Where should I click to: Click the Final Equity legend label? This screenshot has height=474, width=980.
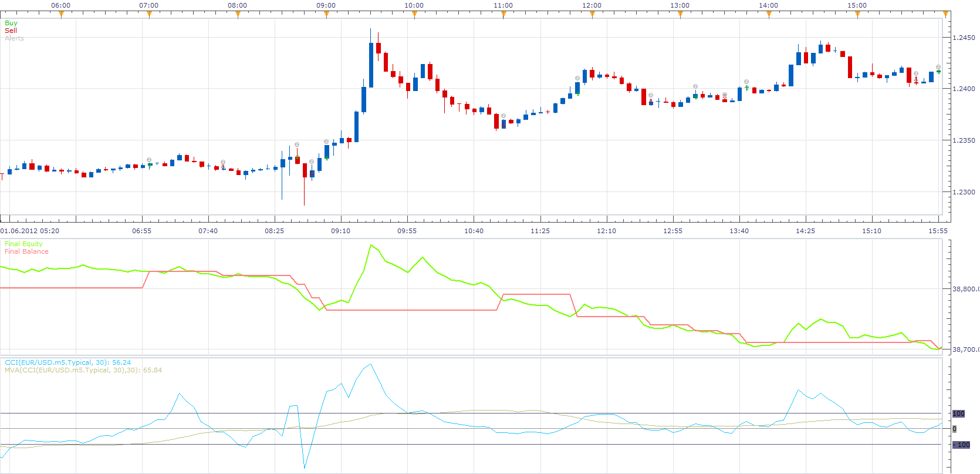pyautogui.click(x=23, y=244)
